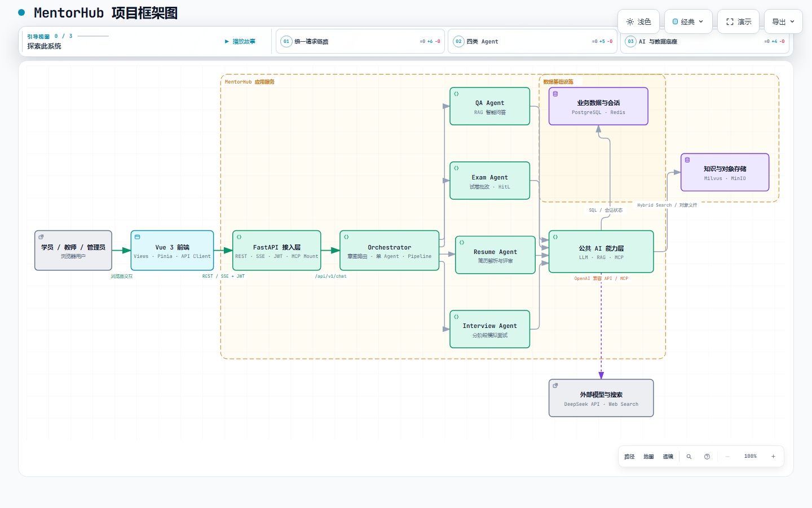Click the SQL / 会话状态 edge label
812x508 pixels.
[606, 210]
